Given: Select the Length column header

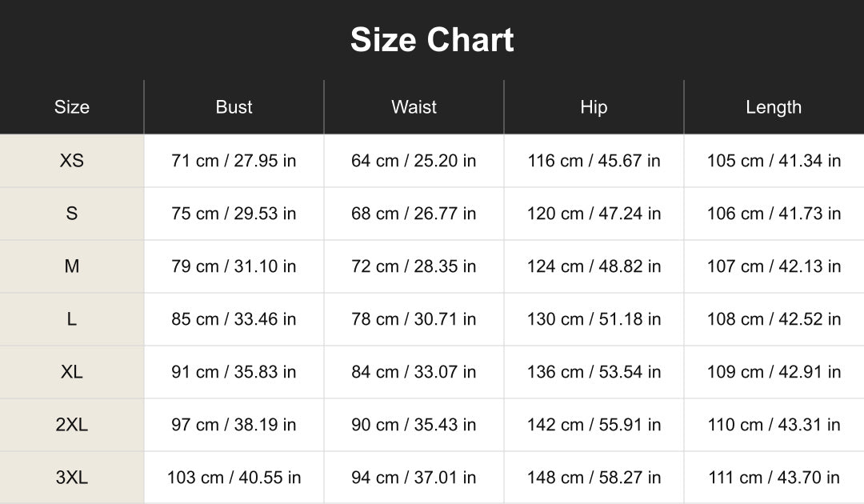Looking at the screenshot, I should 774,107.
